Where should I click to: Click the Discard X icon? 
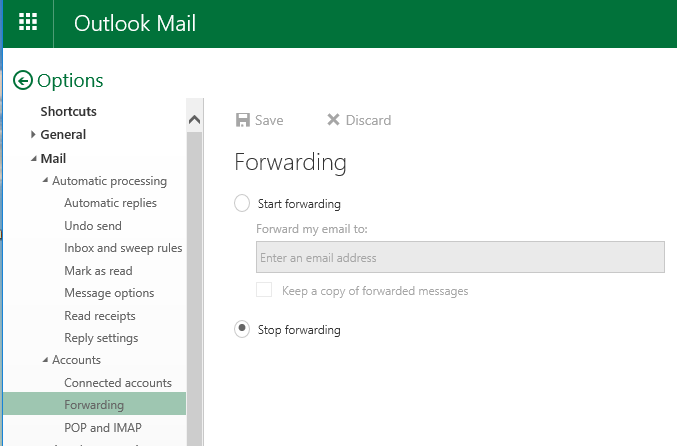[x=333, y=120]
